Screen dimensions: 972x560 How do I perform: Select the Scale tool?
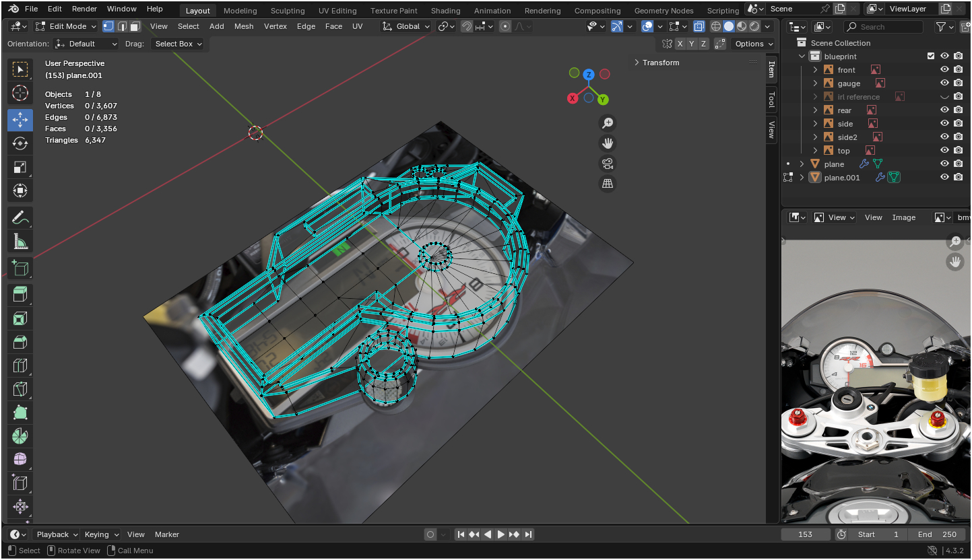coord(20,168)
